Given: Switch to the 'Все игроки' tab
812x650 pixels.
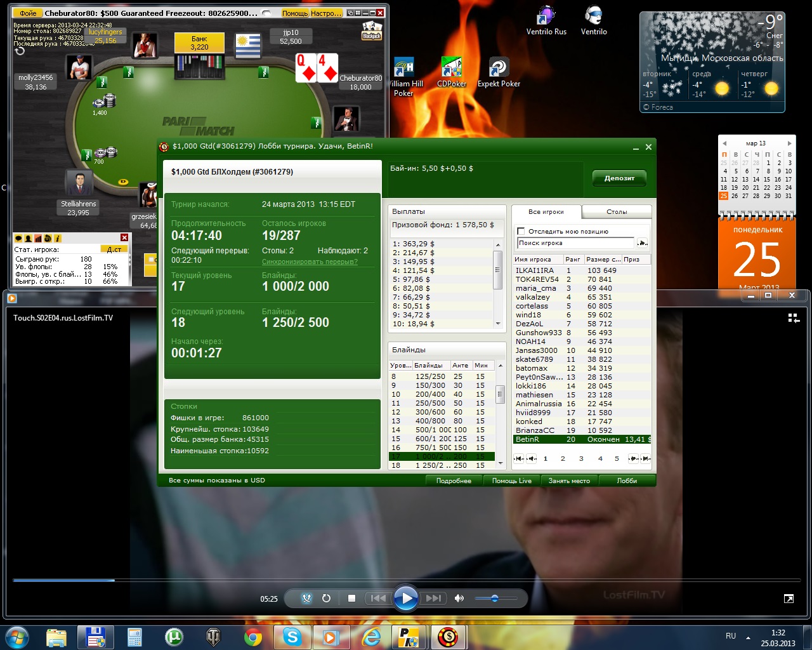Looking at the screenshot, I should (546, 212).
